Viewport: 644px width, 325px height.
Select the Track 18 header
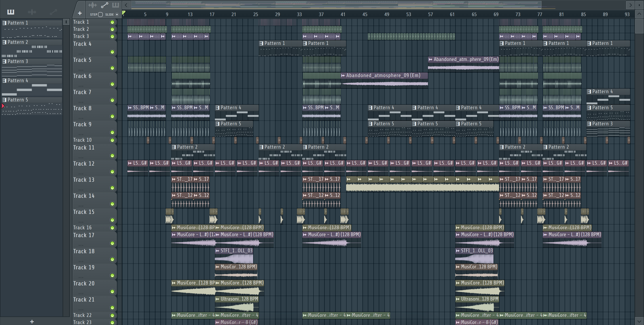(x=95, y=255)
